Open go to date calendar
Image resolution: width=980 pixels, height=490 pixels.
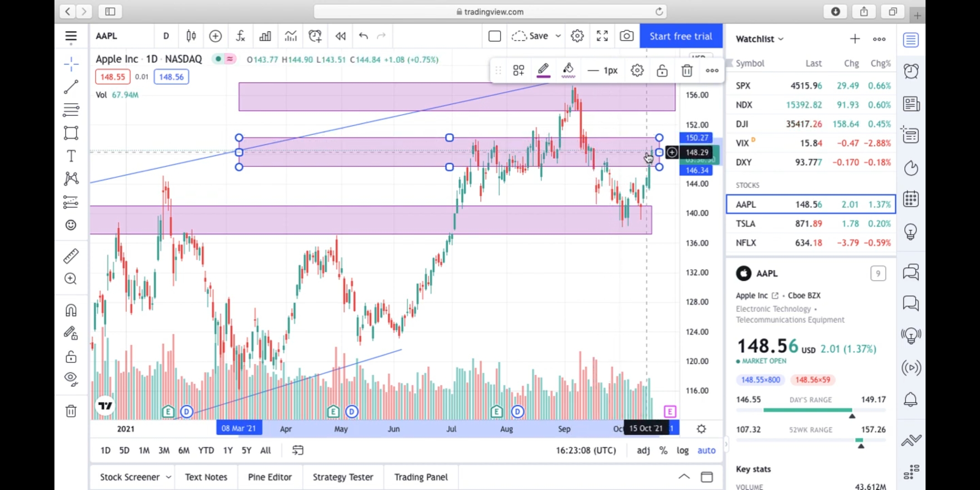click(298, 450)
